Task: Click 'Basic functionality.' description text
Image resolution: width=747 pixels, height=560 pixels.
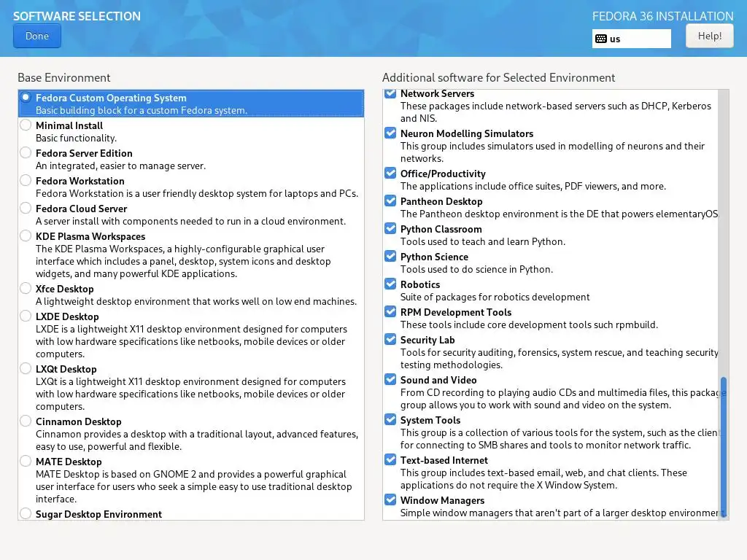Action: click(x=76, y=138)
